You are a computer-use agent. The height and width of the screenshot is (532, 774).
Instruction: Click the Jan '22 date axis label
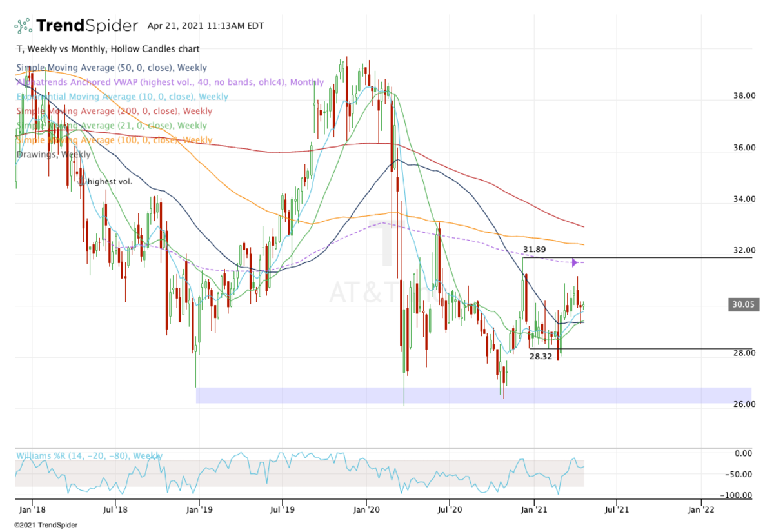point(700,509)
